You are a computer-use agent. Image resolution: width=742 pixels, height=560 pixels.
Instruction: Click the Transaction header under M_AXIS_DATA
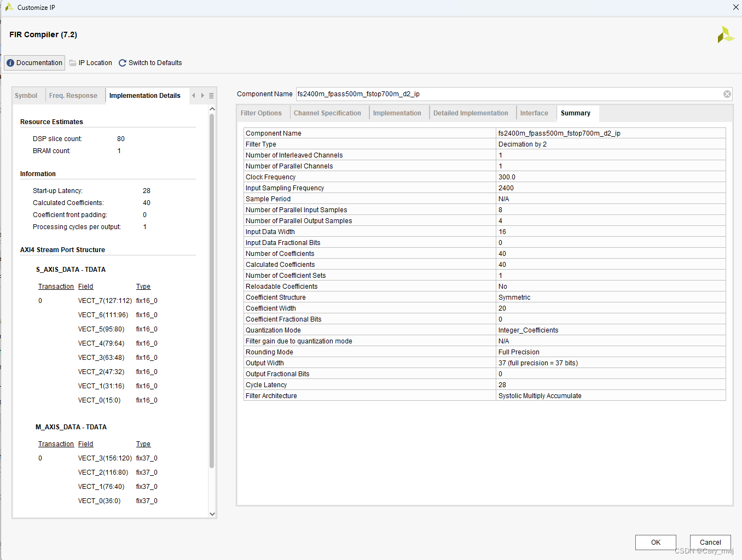(x=56, y=444)
